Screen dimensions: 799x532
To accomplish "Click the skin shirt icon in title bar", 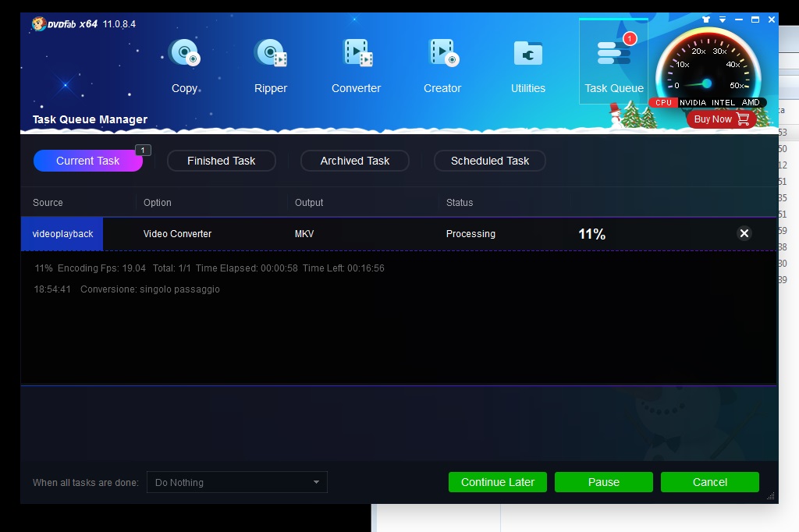I will pos(705,20).
